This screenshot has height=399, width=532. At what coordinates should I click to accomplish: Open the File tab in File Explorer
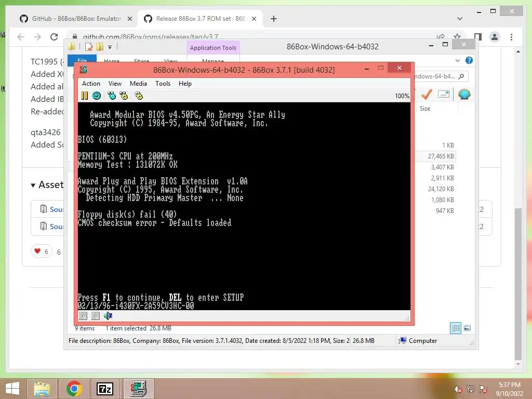coord(82,59)
